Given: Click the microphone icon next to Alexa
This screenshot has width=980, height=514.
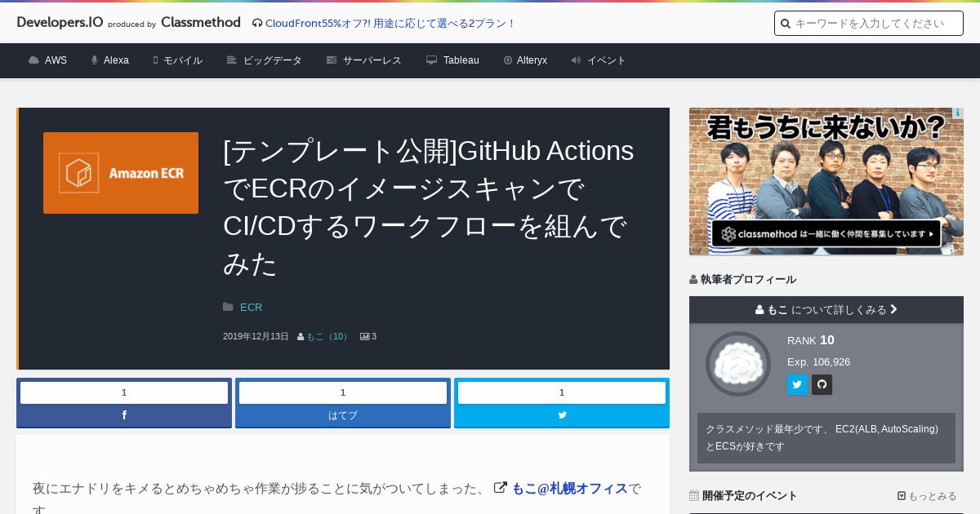Looking at the screenshot, I should pos(95,60).
